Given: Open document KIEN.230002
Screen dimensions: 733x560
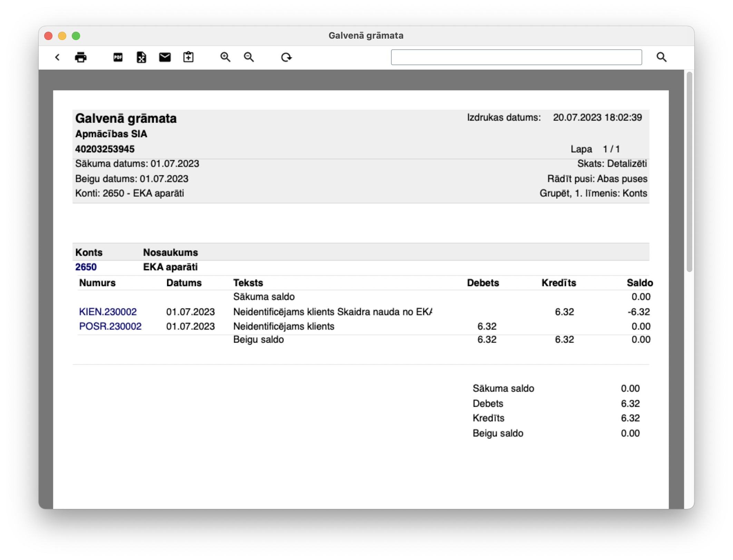Looking at the screenshot, I should coord(108,312).
